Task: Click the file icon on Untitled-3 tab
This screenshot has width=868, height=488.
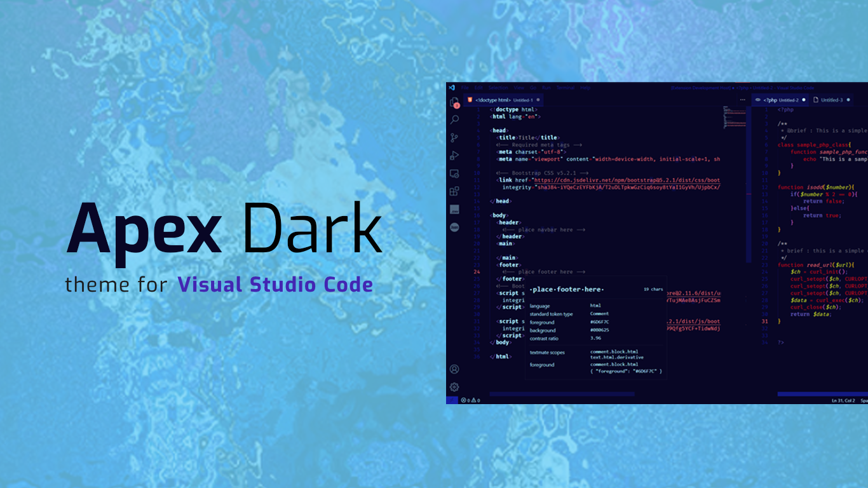Action: pyautogui.click(x=817, y=100)
